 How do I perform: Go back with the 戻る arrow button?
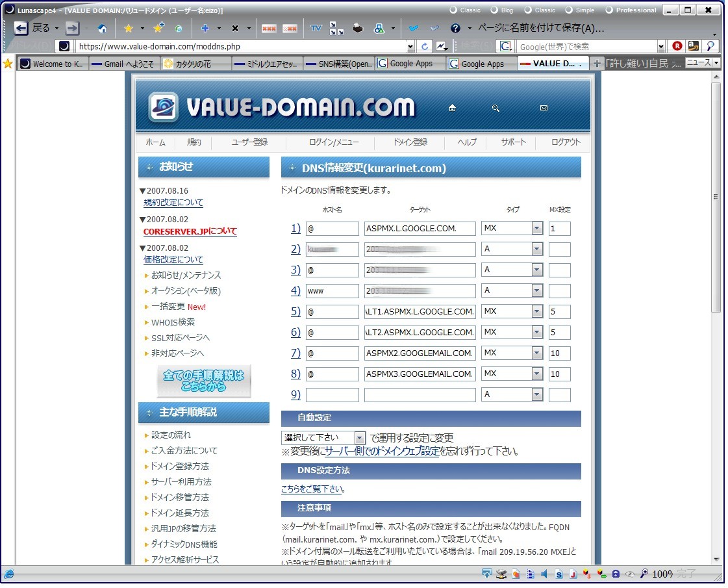tap(21, 29)
